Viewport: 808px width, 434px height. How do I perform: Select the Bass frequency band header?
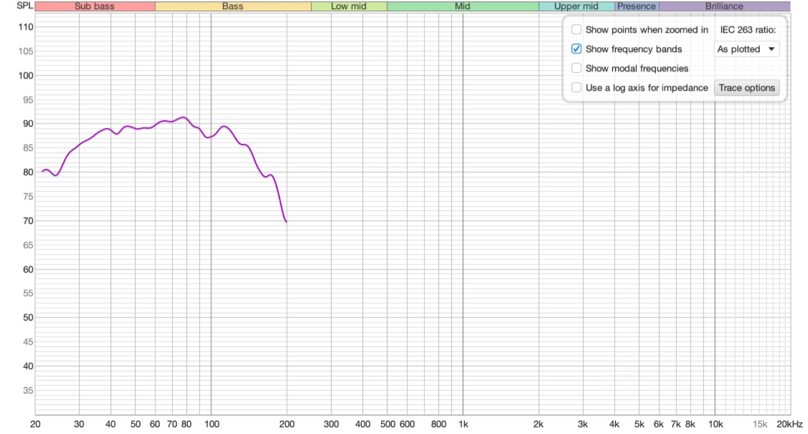point(233,6)
